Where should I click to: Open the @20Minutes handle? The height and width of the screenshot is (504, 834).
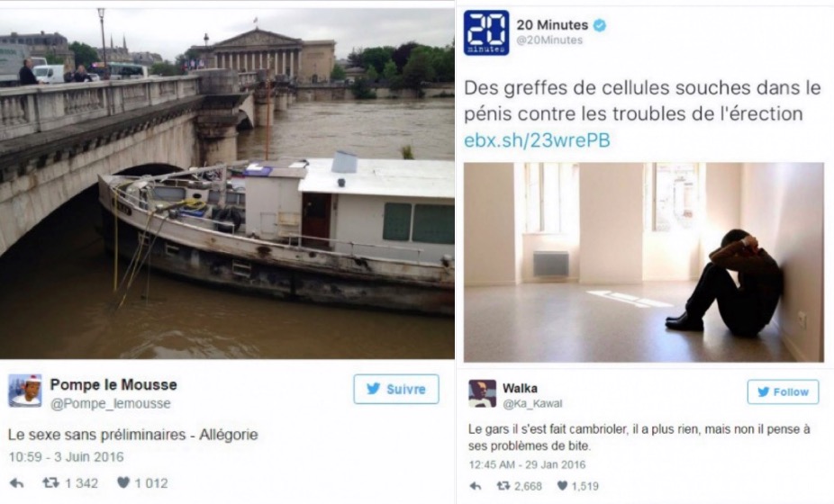coord(549,40)
